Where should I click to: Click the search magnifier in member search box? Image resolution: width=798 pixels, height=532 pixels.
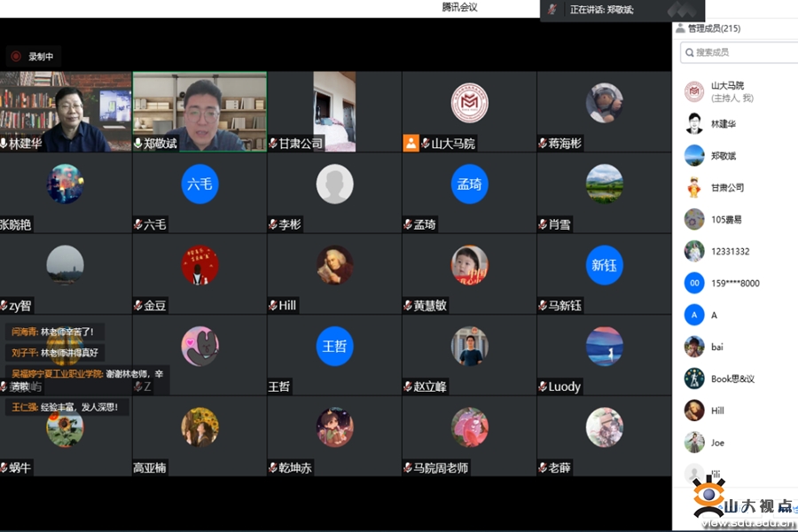pos(689,53)
